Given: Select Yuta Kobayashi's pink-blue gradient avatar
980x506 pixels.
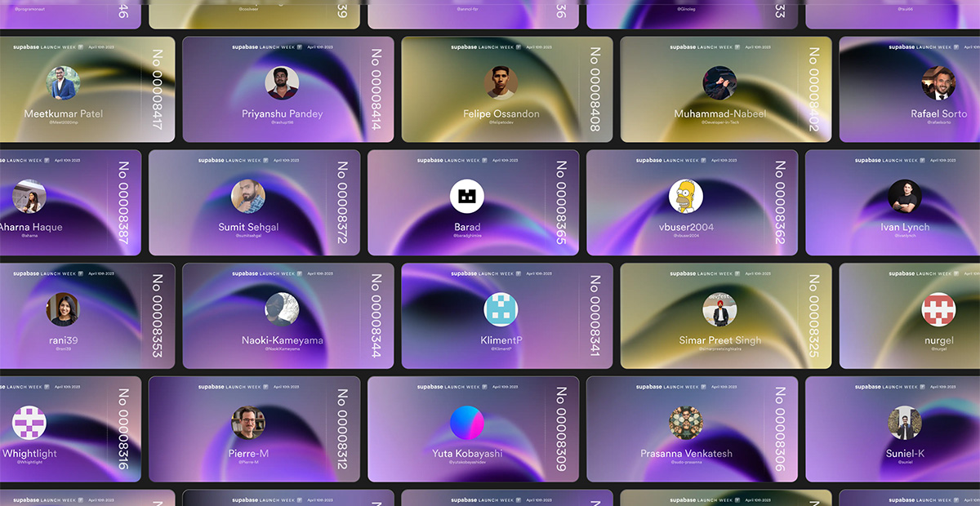Looking at the screenshot, I should point(467,423).
